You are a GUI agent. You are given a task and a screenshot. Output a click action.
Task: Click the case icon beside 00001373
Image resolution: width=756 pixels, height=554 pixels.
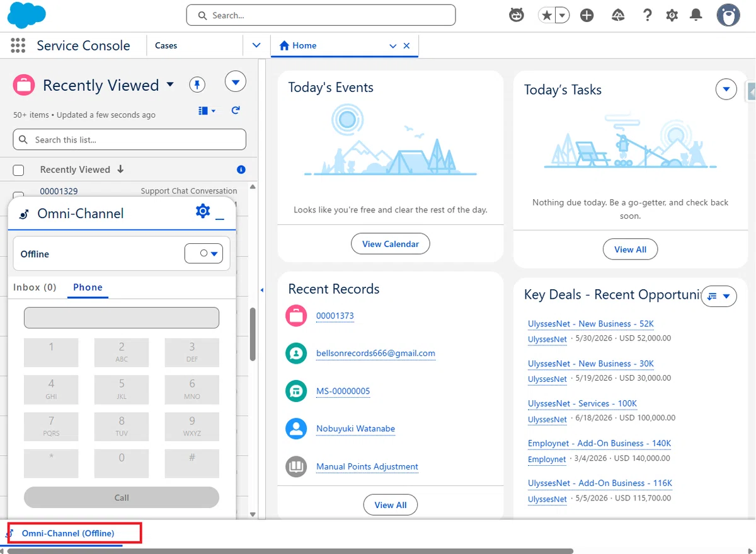pos(296,315)
